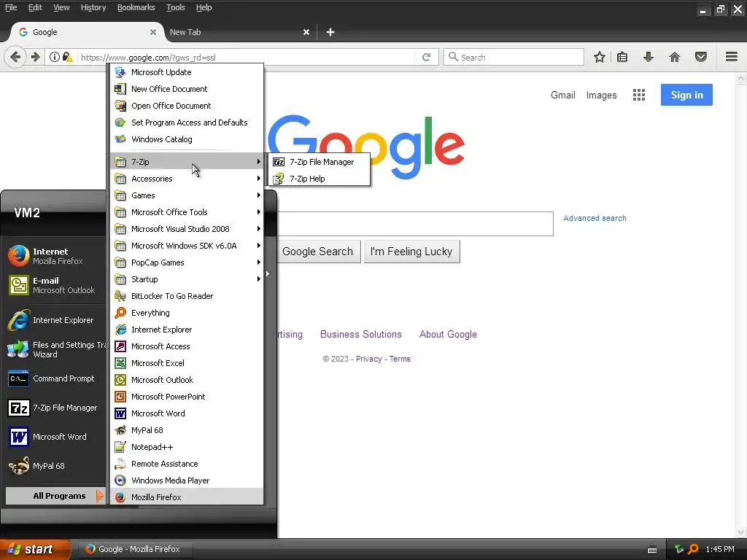Launch 7-Zip File Manager from submenu
This screenshot has width=747, height=560.
[320, 162]
